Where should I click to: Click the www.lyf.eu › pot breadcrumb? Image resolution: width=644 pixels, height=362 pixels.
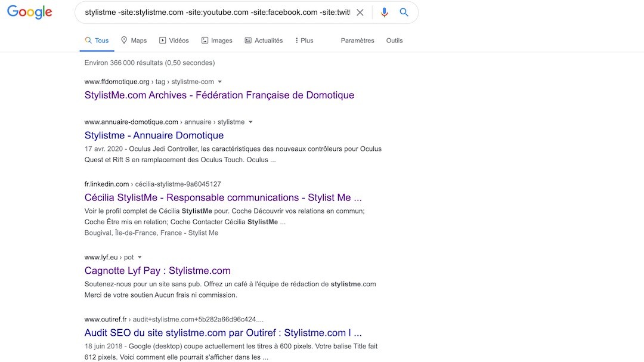(109, 257)
